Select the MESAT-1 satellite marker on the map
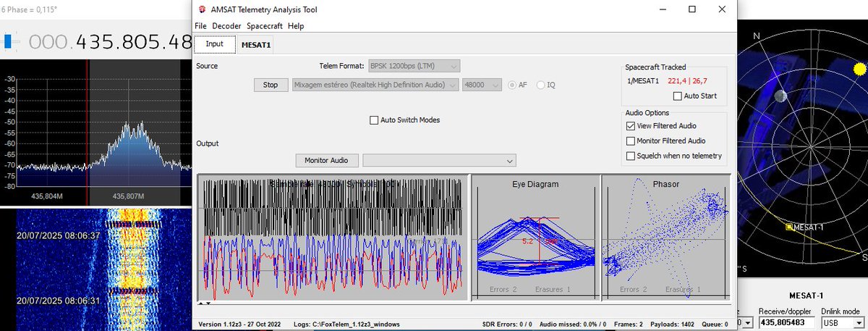 pyautogui.click(x=791, y=227)
